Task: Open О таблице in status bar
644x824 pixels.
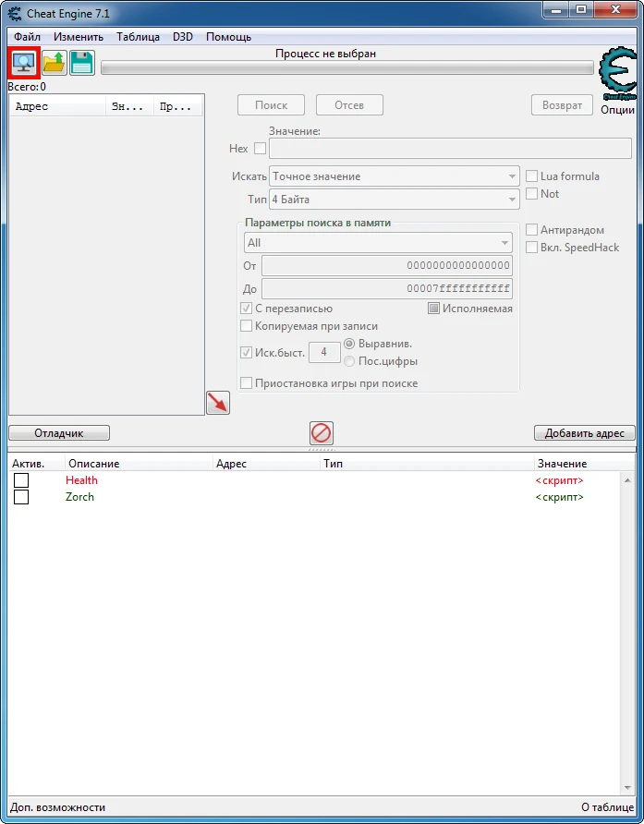Action: [607, 807]
